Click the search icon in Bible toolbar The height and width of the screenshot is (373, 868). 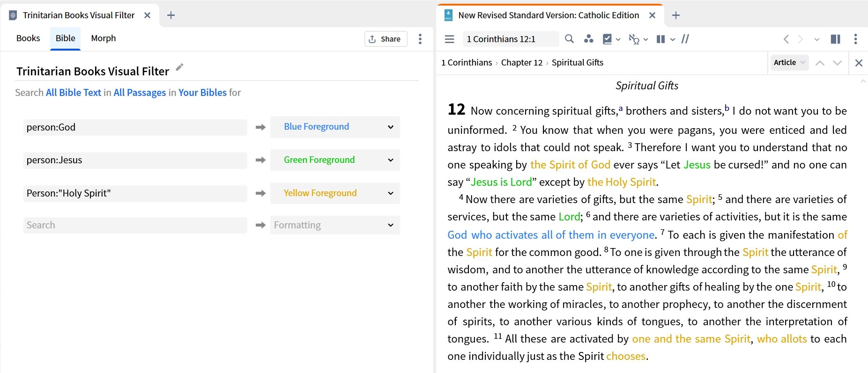coord(569,39)
